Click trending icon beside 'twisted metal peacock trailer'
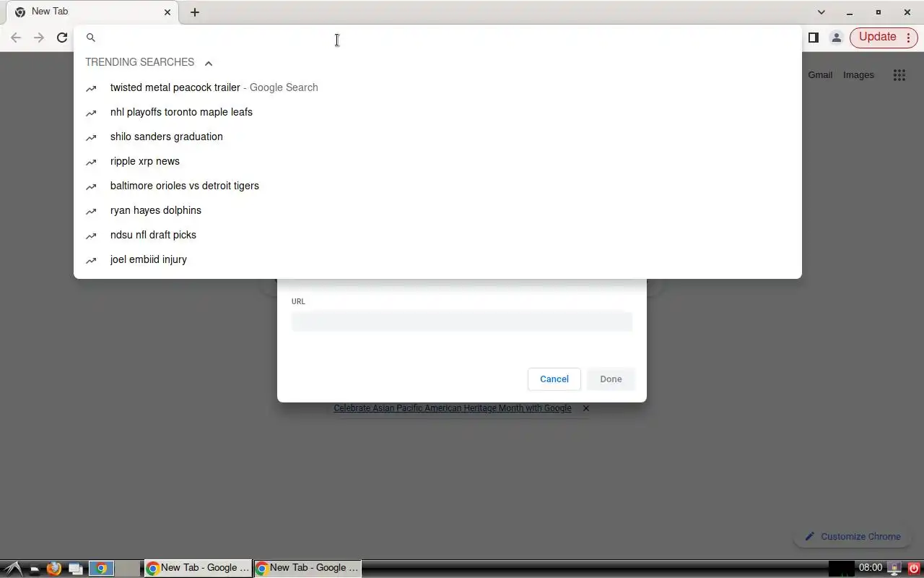Image resolution: width=924 pixels, height=578 pixels. 91,88
